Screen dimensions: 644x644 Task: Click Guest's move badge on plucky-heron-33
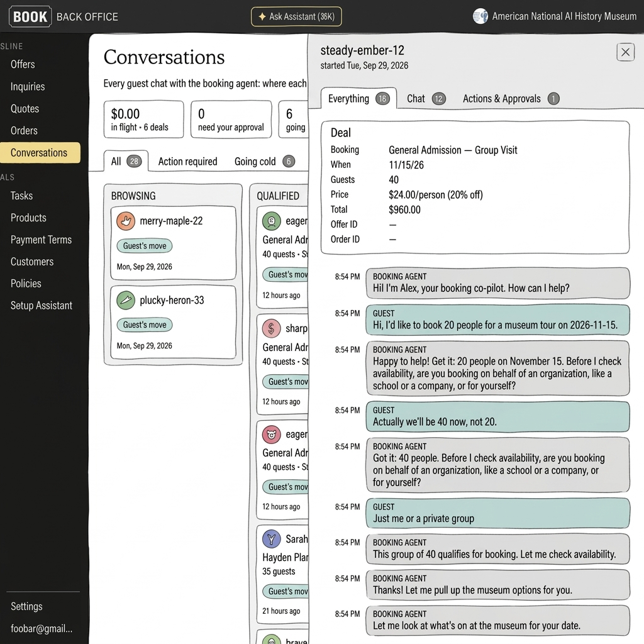pyautogui.click(x=145, y=325)
